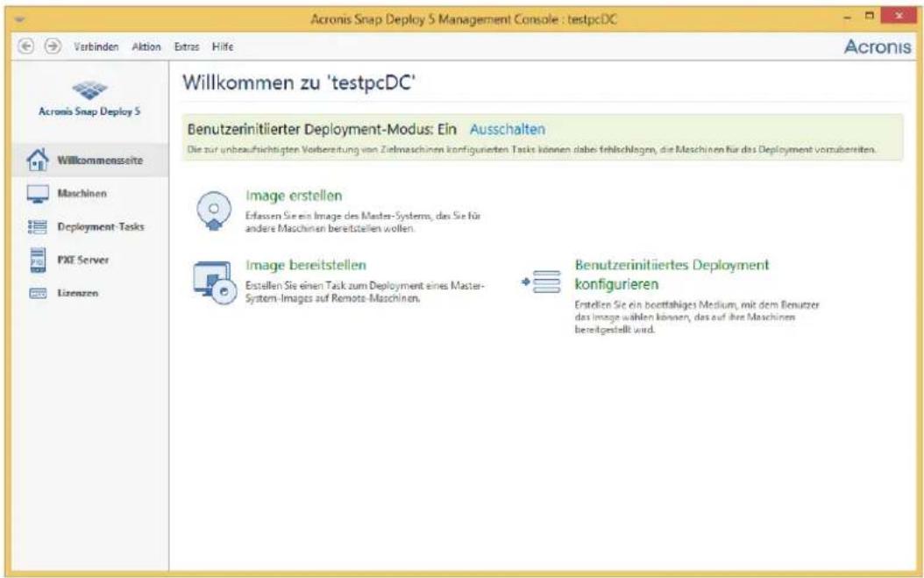Click the Benutzerinitiiertes Deployment list icon
This screenshot has width=924, height=578.
(x=542, y=282)
